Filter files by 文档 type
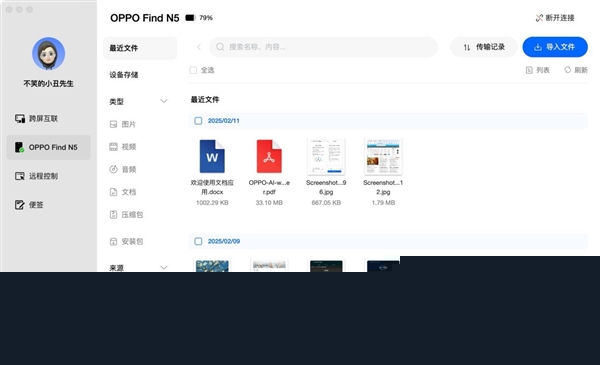Image resolution: width=600 pixels, height=365 pixels. [x=123, y=192]
